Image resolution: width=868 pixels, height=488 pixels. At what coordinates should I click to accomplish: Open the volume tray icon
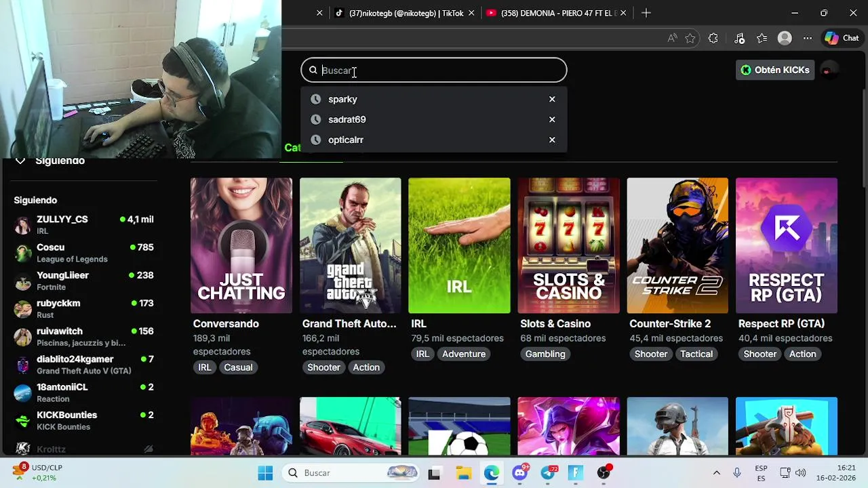801,473
